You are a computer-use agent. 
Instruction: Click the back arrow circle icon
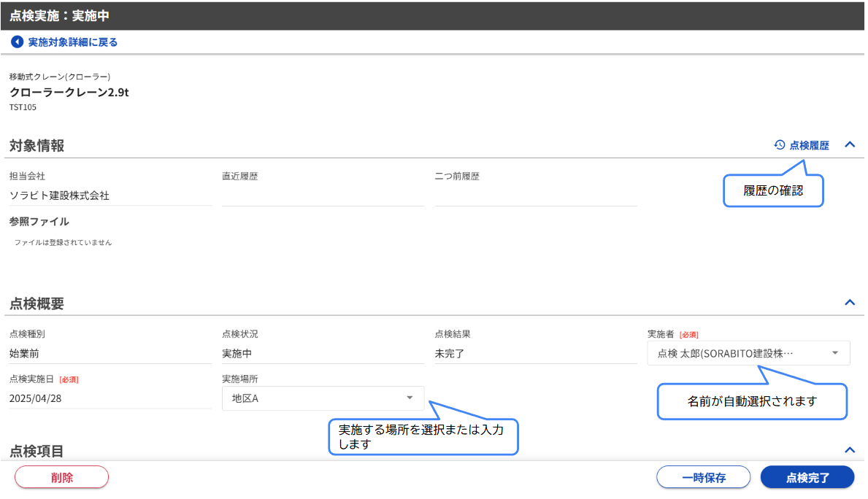(x=17, y=42)
